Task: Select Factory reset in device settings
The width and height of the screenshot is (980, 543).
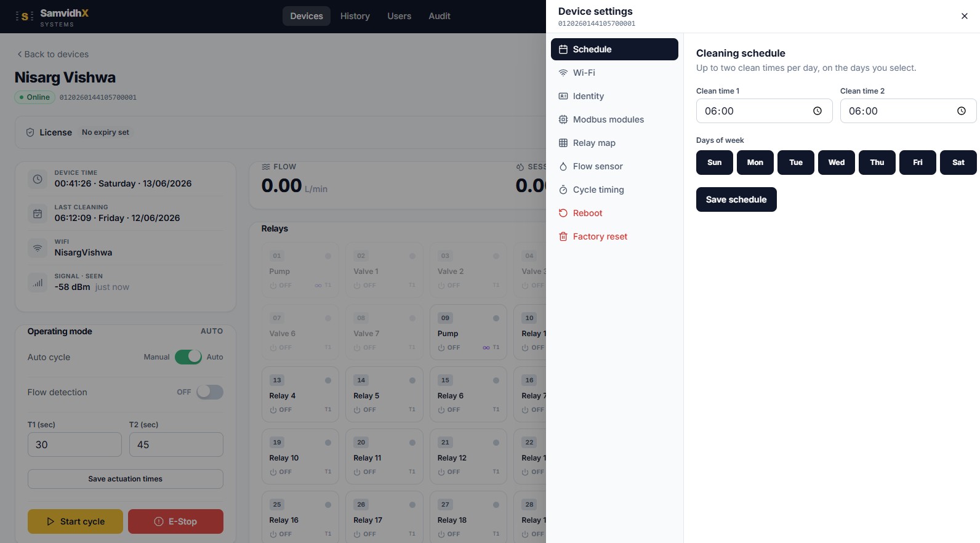Action: point(614,236)
